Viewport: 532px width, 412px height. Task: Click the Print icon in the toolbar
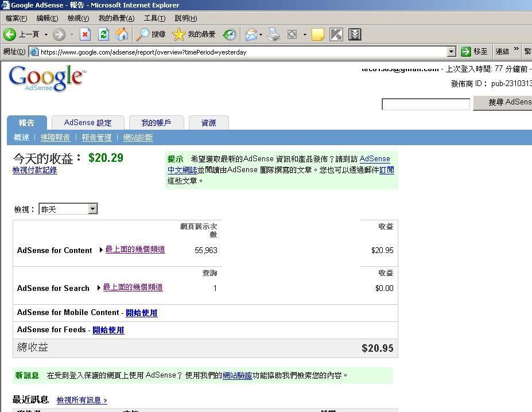click(274, 34)
